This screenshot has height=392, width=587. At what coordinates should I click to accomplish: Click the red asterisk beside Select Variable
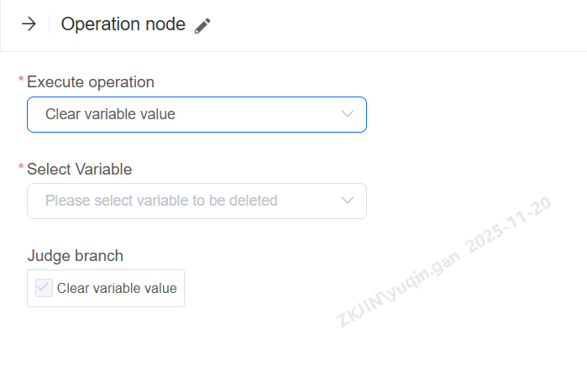(21, 167)
